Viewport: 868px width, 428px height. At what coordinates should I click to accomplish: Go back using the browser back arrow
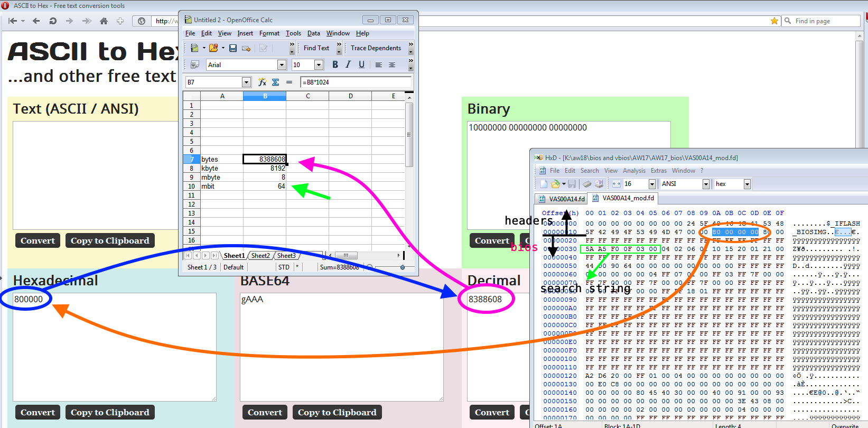(36, 21)
